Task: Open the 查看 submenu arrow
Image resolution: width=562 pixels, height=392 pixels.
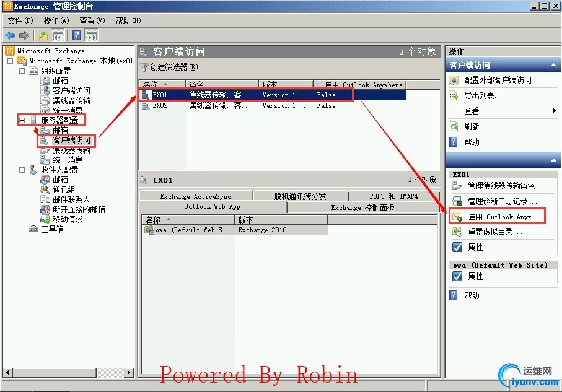Action: tap(554, 111)
